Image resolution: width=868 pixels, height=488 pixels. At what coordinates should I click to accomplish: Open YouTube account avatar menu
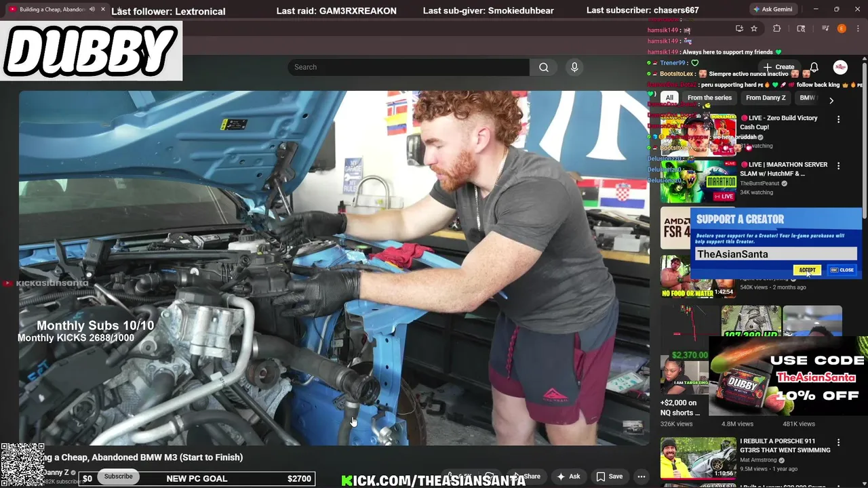pyautogui.click(x=840, y=67)
